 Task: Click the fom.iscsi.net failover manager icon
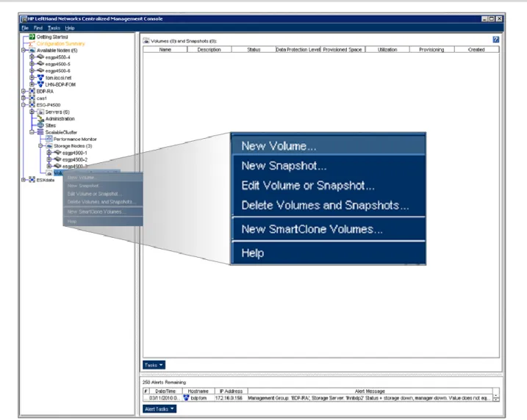(x=40, y=78)
